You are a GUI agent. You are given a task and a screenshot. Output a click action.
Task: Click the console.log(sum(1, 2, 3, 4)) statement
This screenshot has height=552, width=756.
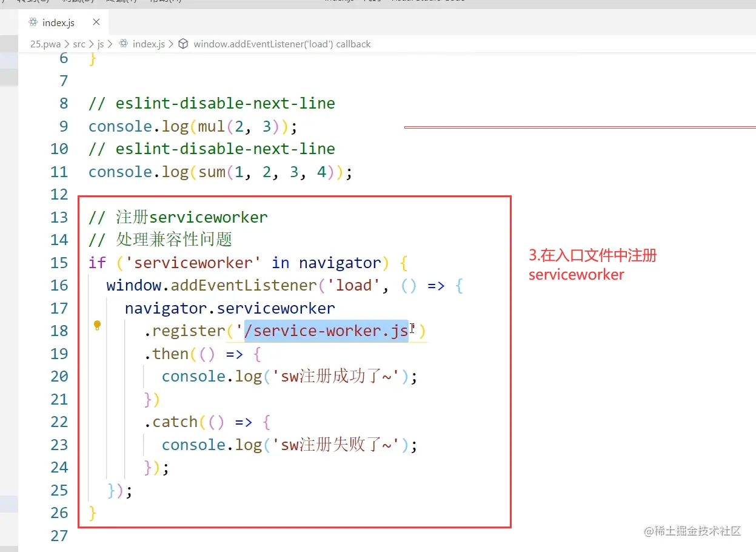click(x=221, y=172)
